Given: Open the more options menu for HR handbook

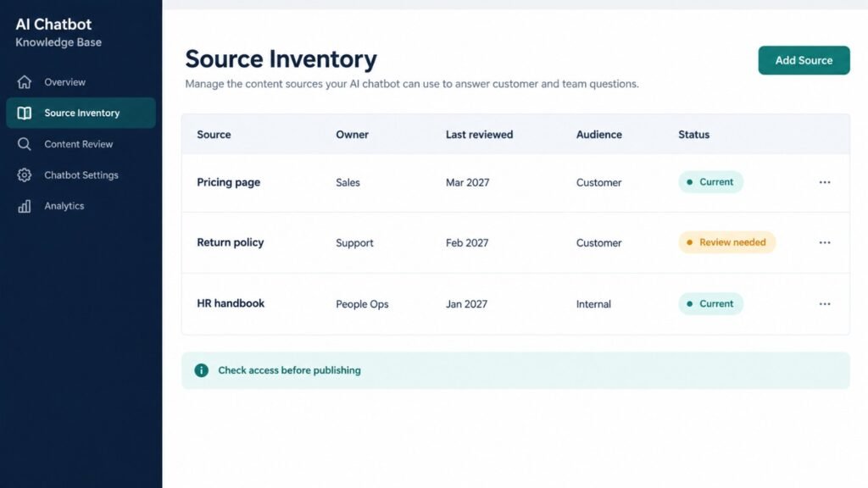Looking at the screenshot, I should point(824,304).
